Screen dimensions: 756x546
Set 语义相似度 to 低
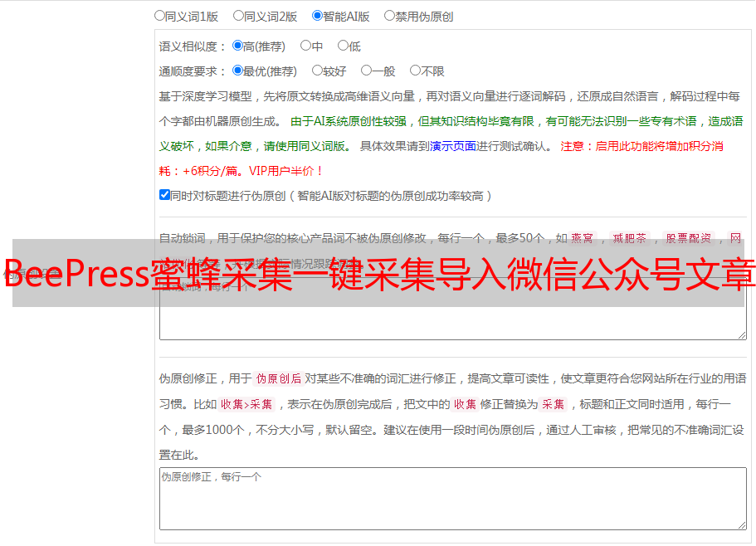pyautogui.click(x=343, y=46)
